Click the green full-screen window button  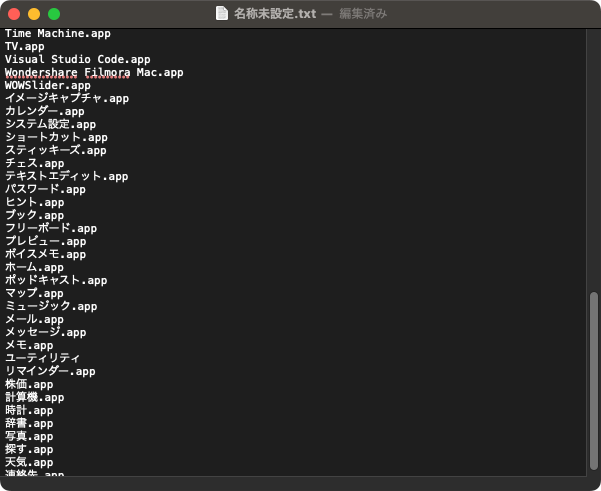[54, 14]
